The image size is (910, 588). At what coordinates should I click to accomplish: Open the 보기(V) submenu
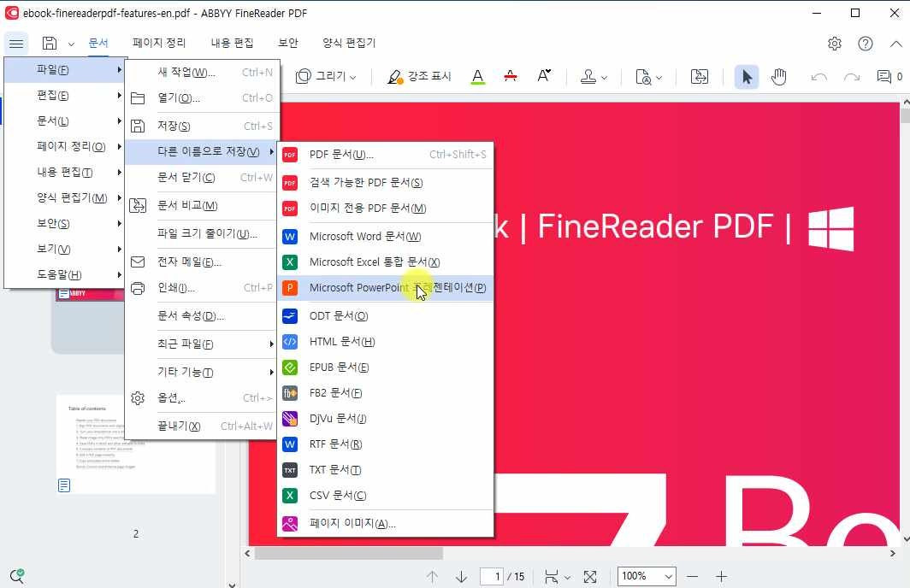tap(65, 250)
